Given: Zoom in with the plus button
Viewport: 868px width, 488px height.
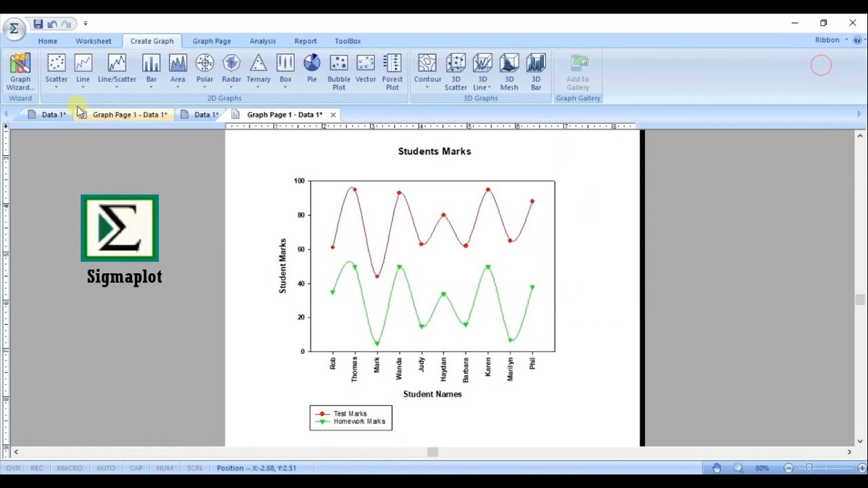Looking at the screenshot, I should [x=862, y=468].
